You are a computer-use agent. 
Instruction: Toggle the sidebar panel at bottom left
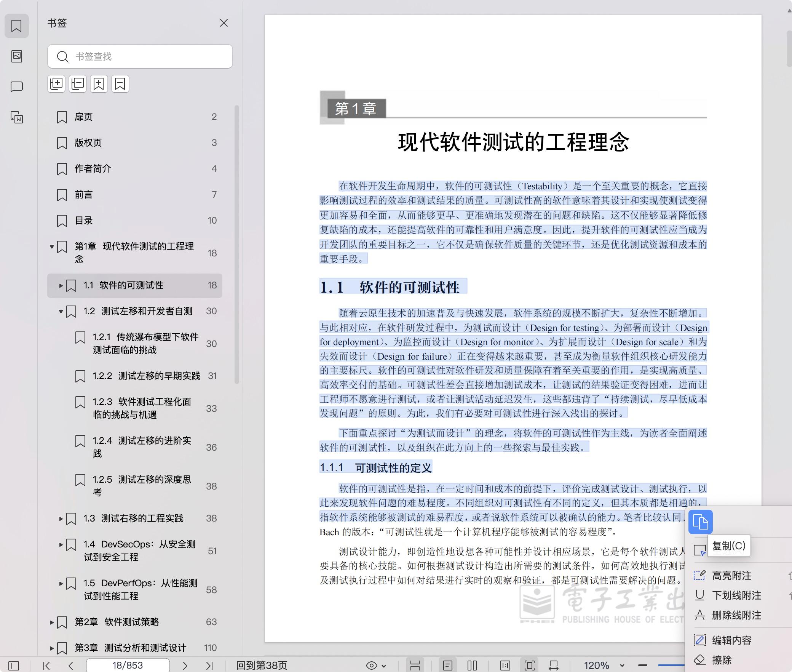14,666
